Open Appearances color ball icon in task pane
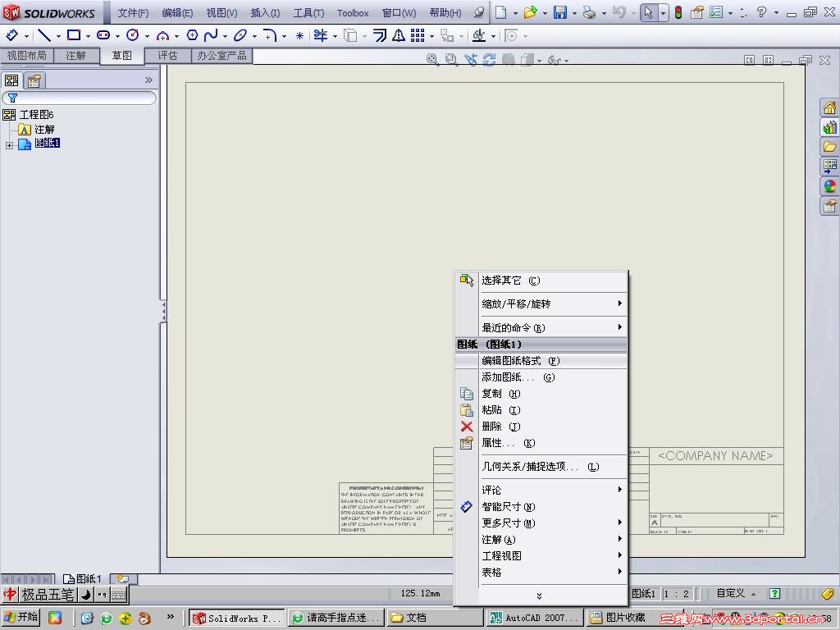The image size is (840, 630). [x=829, y=186]
